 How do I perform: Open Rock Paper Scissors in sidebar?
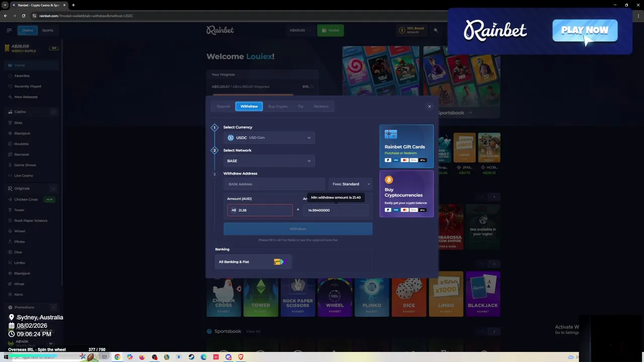(30, 221)
